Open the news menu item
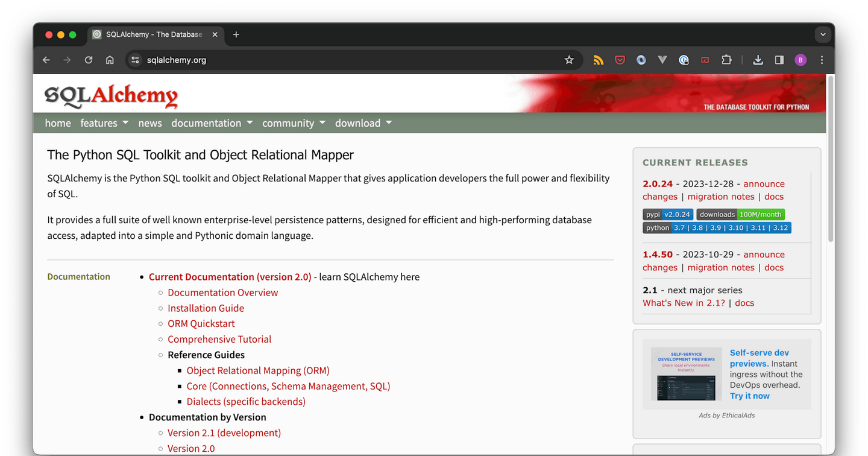Image resolution: width=868 pixels, height=456 pixels. click(x=150, y=123)
